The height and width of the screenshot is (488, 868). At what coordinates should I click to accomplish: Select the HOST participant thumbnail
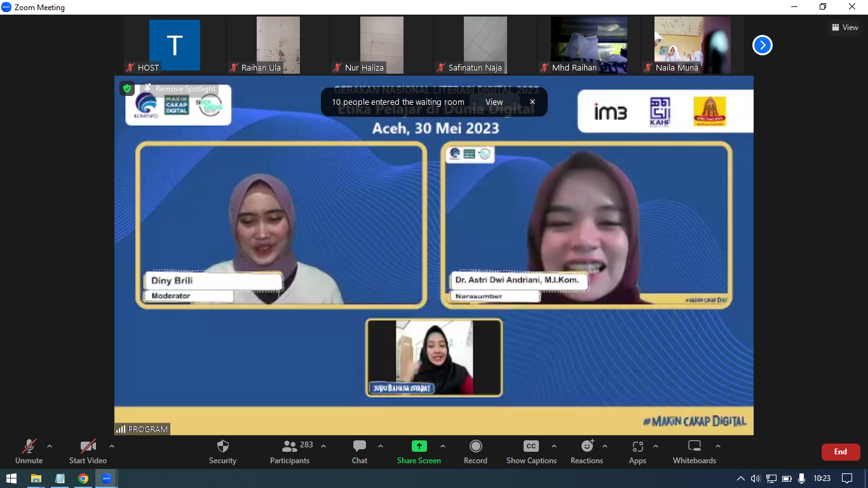tap(175, 45)
